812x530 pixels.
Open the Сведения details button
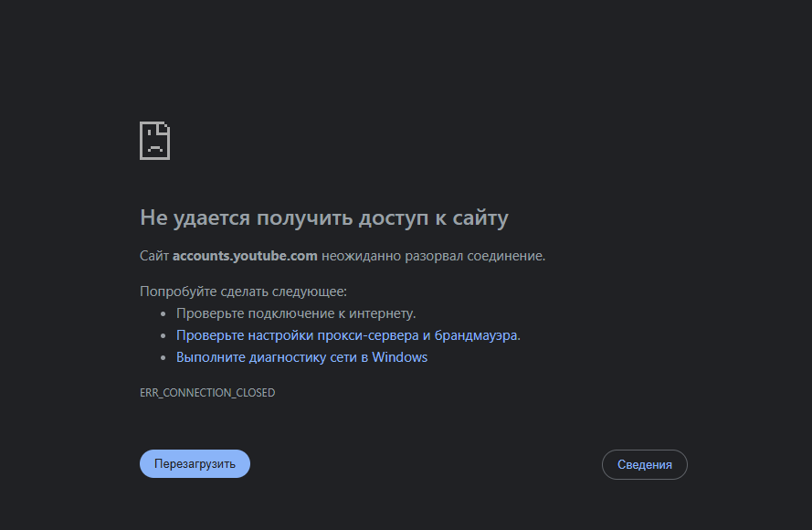click(644, 465)
